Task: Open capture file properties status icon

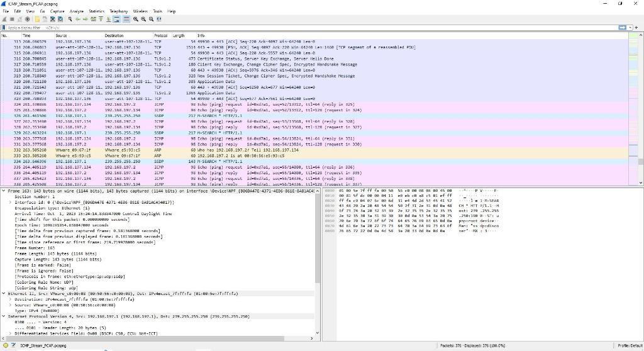Action: click(13, 345)
